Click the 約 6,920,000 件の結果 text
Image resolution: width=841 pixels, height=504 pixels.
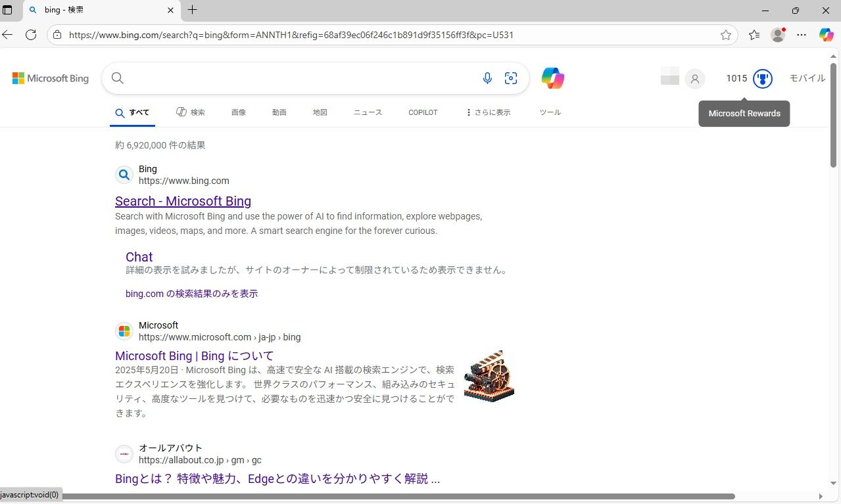pos(160,145)
